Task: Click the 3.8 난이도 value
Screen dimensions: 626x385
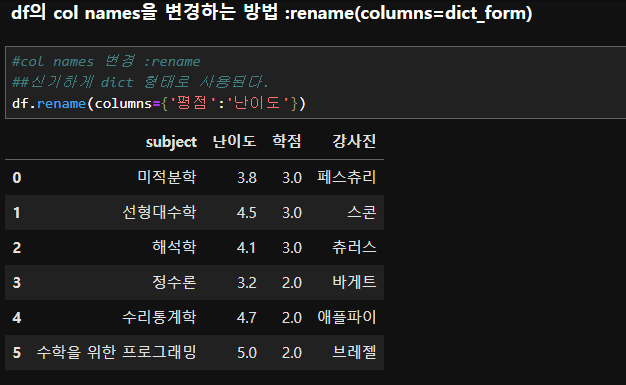Action: click(247, 178)
